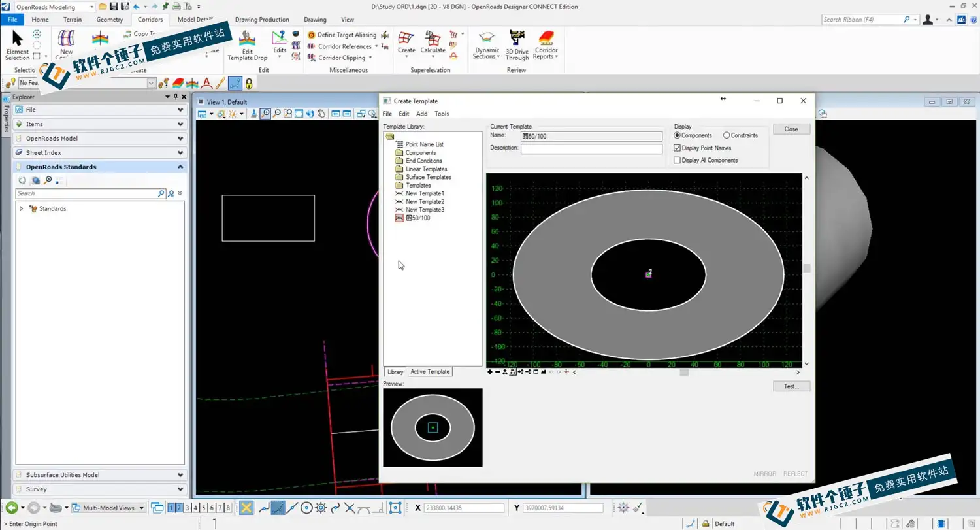Viewport: 980px width, 530px height.
Task: Switch to the Active Template tab
Action: point(430,371)
